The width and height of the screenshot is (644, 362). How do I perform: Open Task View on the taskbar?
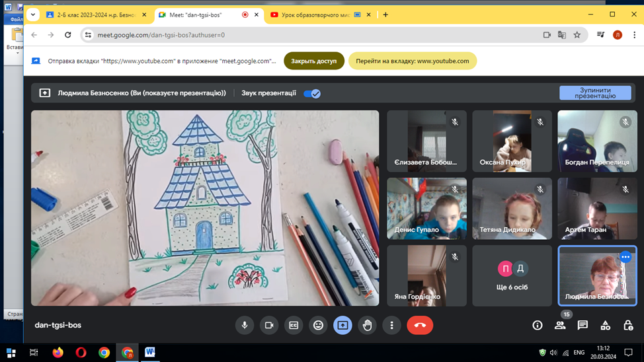(x=34, y=353)
